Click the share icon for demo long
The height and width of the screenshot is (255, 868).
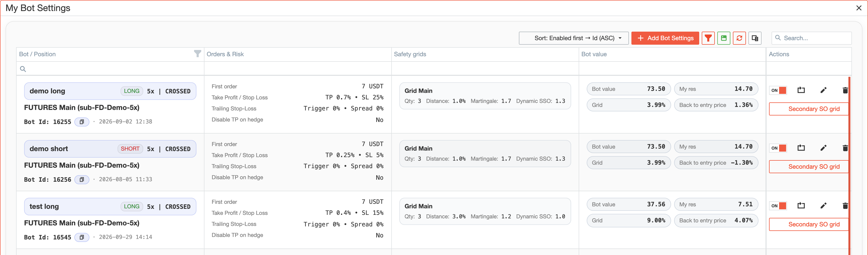point(801,90)
